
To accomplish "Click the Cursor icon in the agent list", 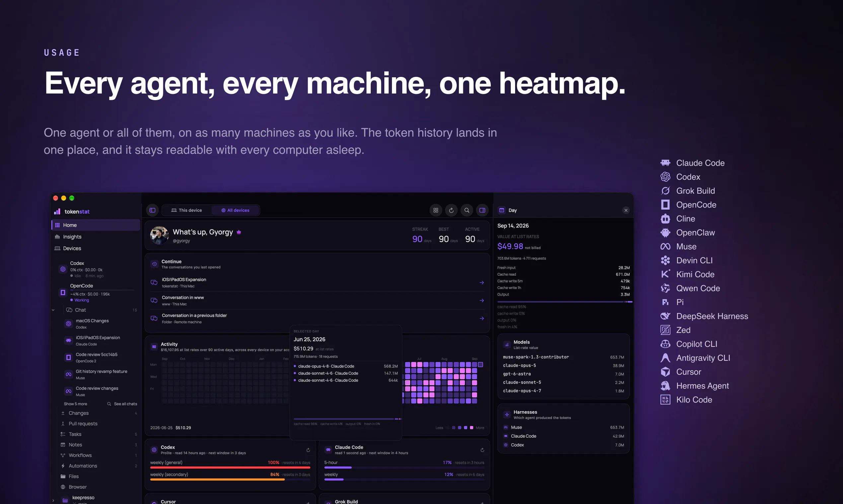I will [x=665, y=372].
